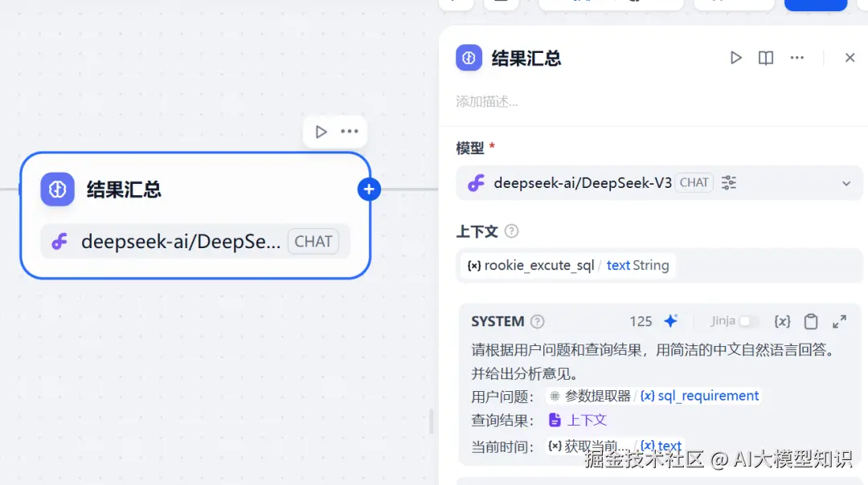Open panel more options menu

click(x=796, y=58)
